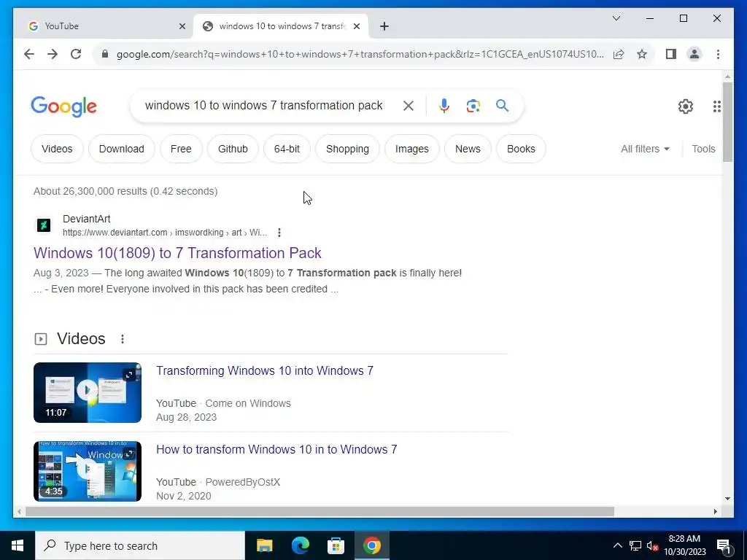Open the taskbar clock showing 8:28 AM

click(x=684, y=545)
